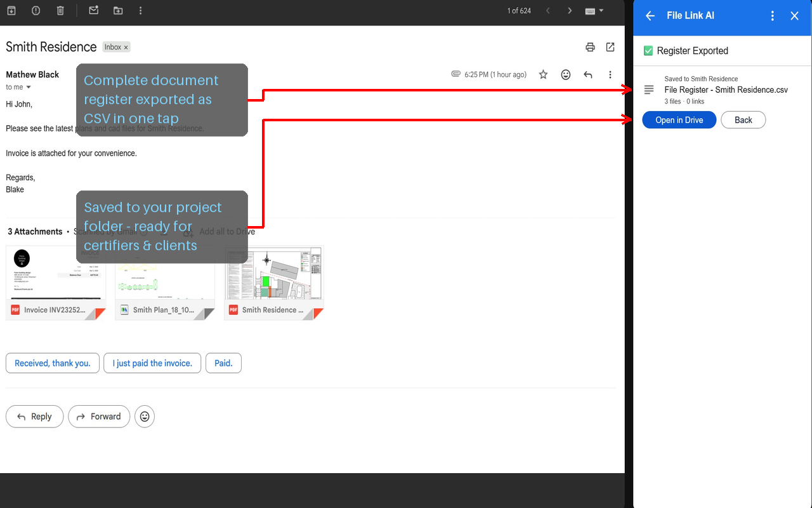Expand the "to me" recipient details
The image size is (812, 508).
[28, 88]
